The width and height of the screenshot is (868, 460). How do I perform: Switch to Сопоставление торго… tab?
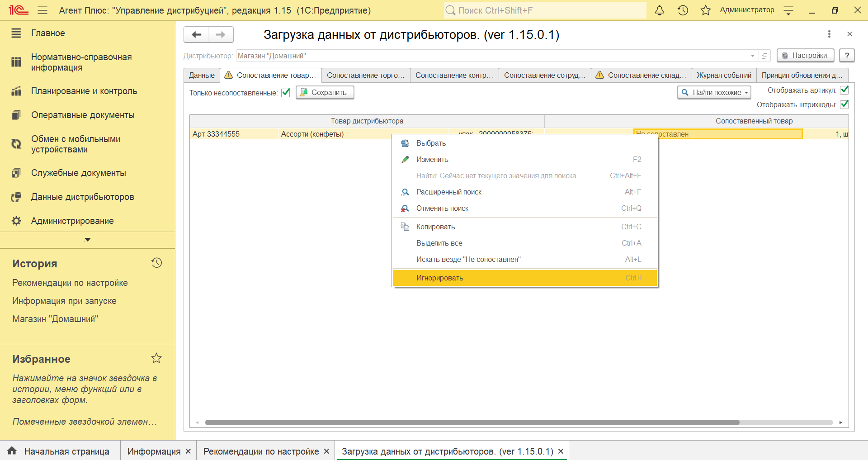click(x=366, y=75)
